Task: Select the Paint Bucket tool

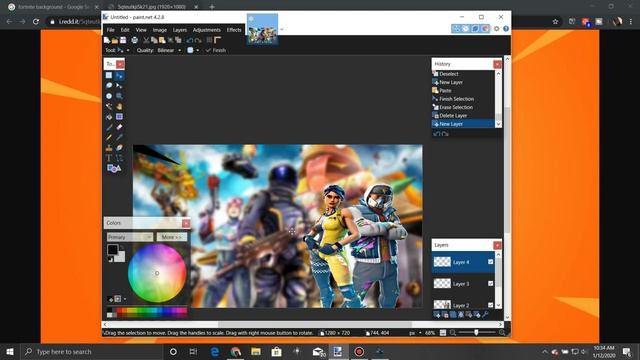Action: (109, 117)
